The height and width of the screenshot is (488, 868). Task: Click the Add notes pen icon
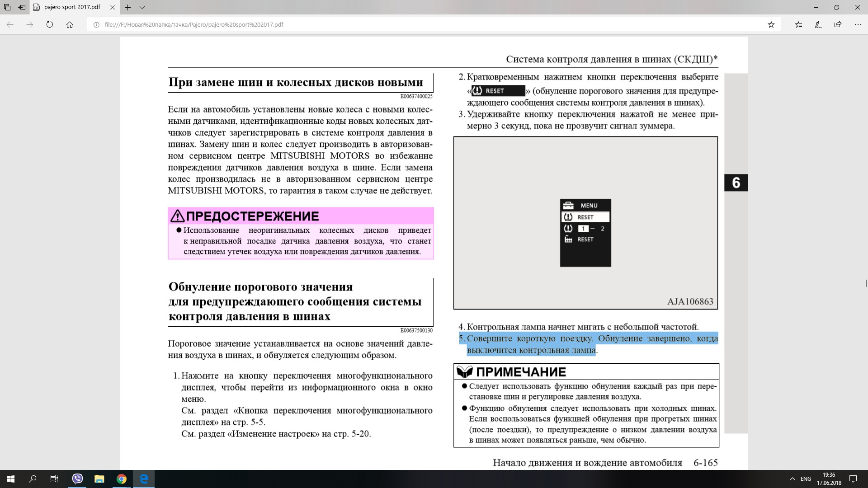pyautogui.click(x=818, y=25)
